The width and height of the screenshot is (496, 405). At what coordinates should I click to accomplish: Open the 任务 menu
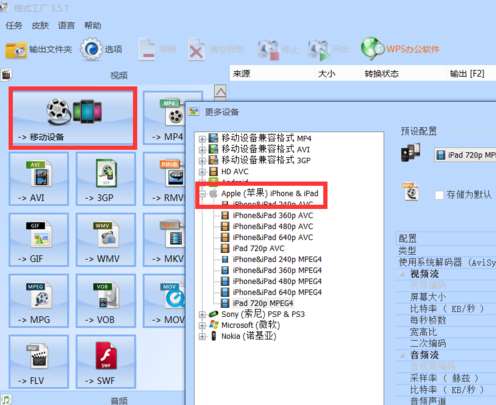[x=14, y=25]
